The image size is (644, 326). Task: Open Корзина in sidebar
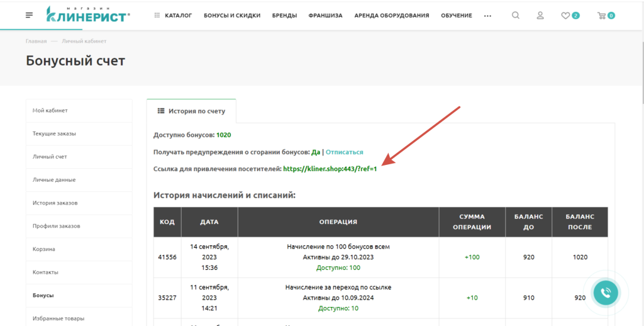coord(79,249)
